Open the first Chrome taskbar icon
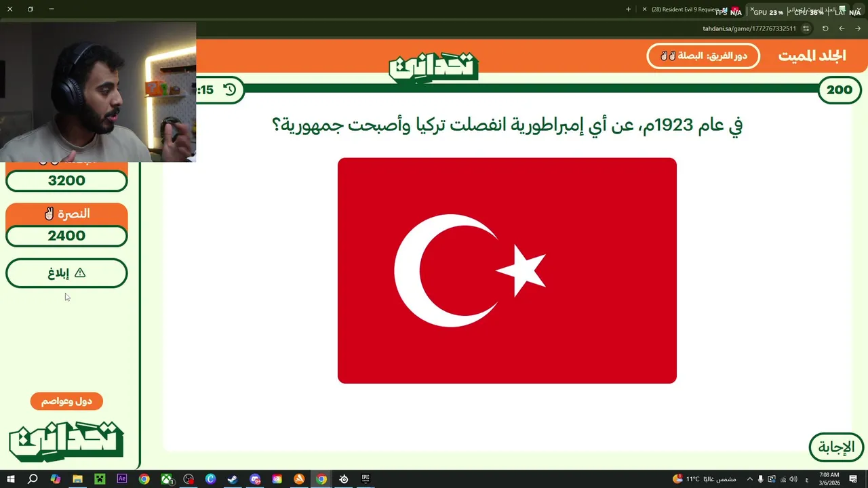Image resolution: width=868 pixels, height=488 pixels. (144, 479)
